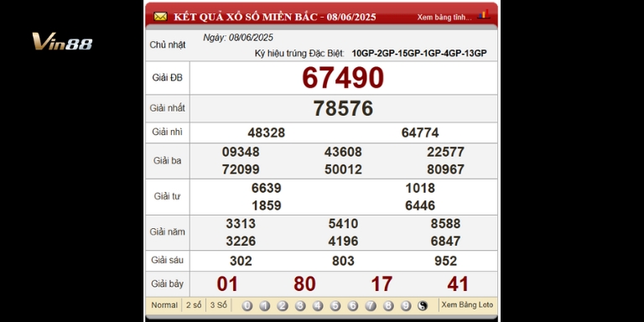Click the yin-yang filter icon
Viewport: 644px width, 322px height.
[423, 305]
